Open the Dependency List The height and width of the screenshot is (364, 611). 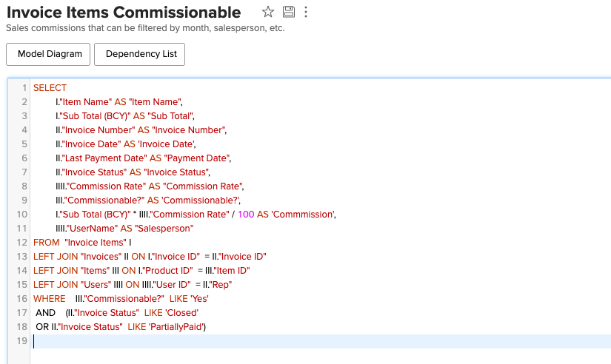[139, 54]
